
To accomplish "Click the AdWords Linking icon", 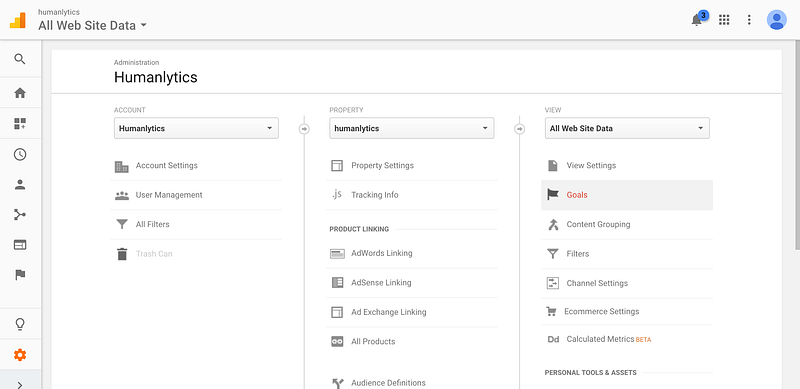I will click(x=337, y=254).
